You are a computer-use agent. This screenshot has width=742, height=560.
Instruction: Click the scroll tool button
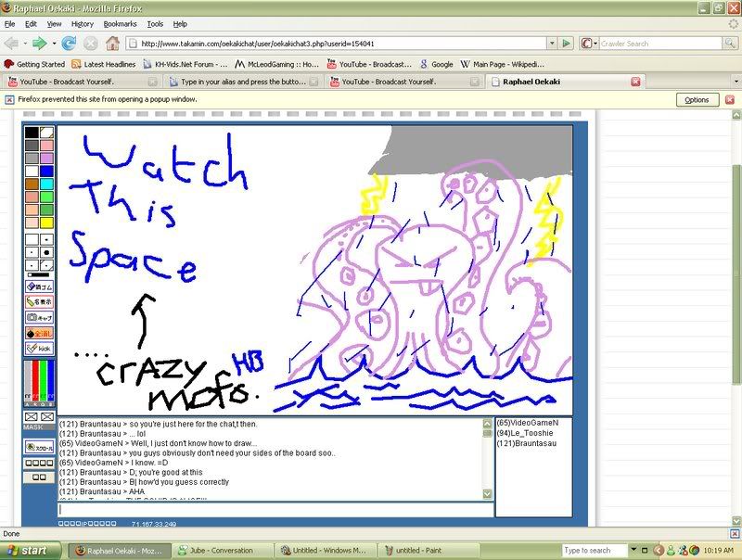(39, 447)
